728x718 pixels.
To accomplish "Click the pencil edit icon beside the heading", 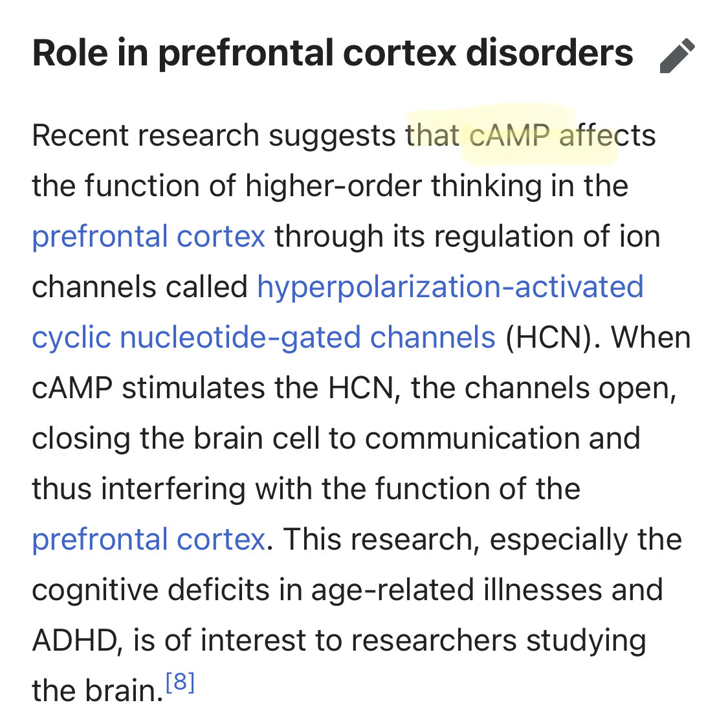I will point(677,56).
